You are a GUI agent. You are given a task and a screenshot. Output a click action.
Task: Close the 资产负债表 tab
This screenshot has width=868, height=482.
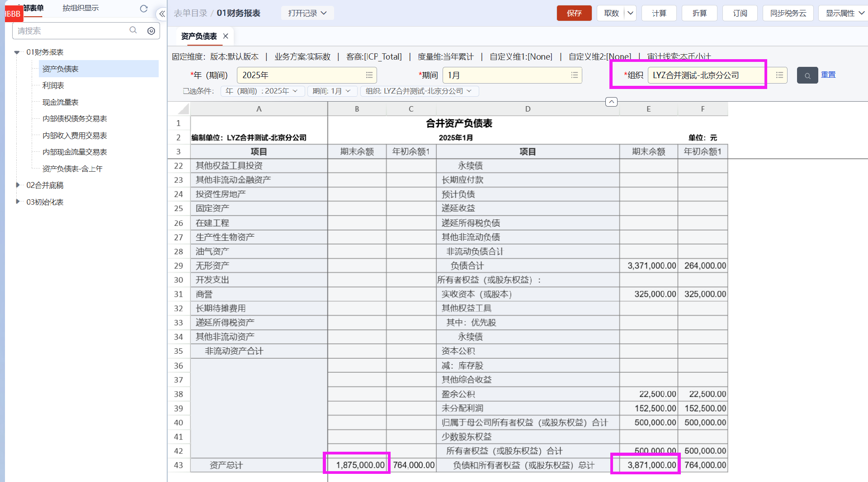(226, 36)
